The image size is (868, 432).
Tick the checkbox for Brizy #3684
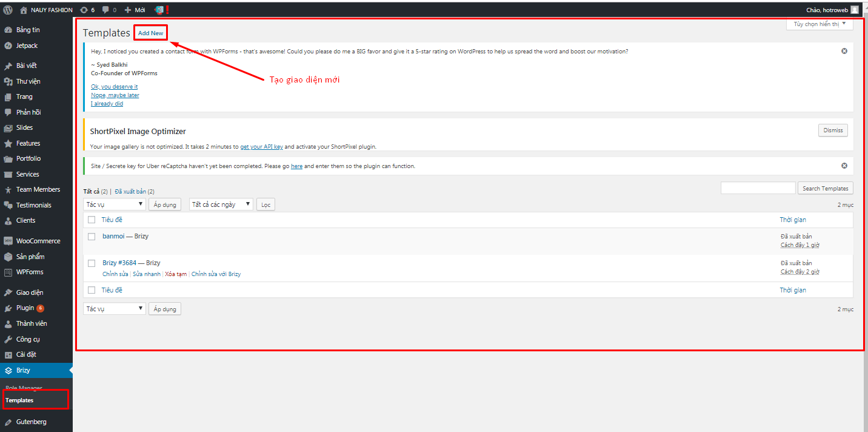click(92, 263)
